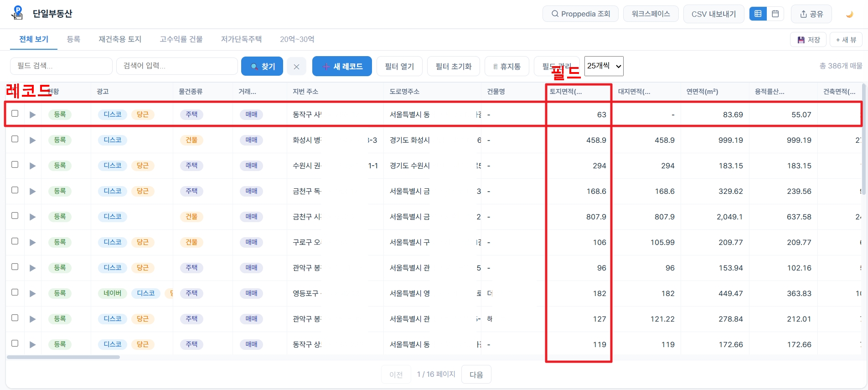Click 네이버 tag in 영등포구 row
The image size is (868, 390).
113,293
